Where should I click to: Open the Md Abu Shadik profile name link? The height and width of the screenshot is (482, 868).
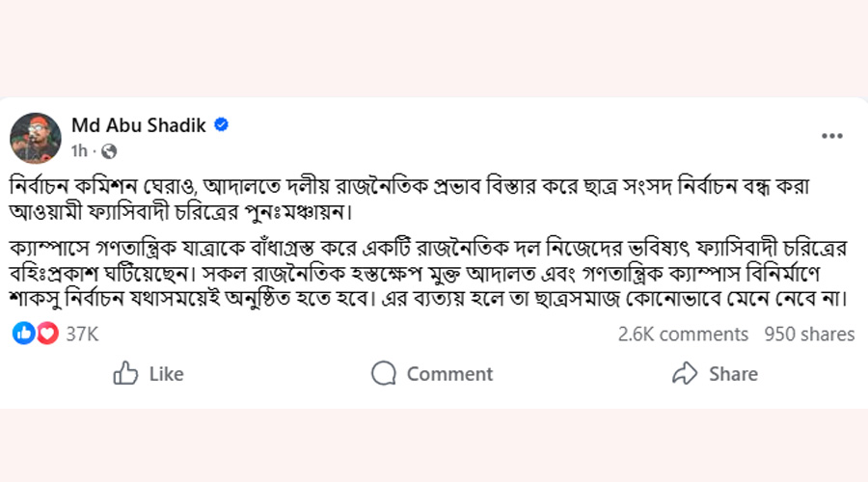pyautogui.click(x=139, y=125)
